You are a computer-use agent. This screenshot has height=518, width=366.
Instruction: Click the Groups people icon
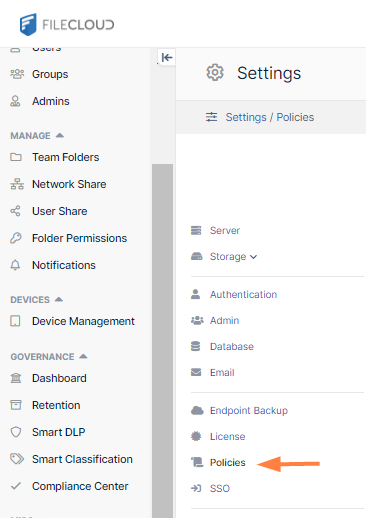click(x=17, y=74)
